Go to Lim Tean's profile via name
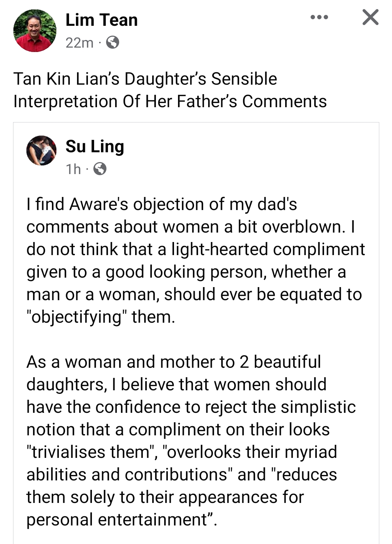The image size is (392, 544). (101, 20)
